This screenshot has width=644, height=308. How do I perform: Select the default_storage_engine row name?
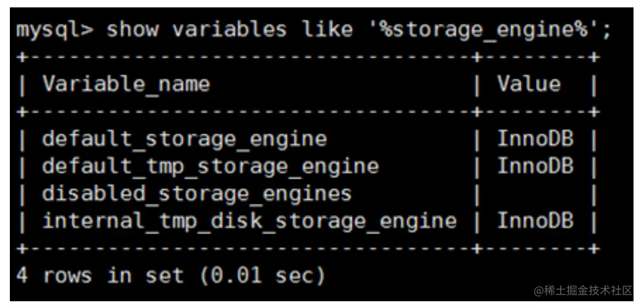184,139
